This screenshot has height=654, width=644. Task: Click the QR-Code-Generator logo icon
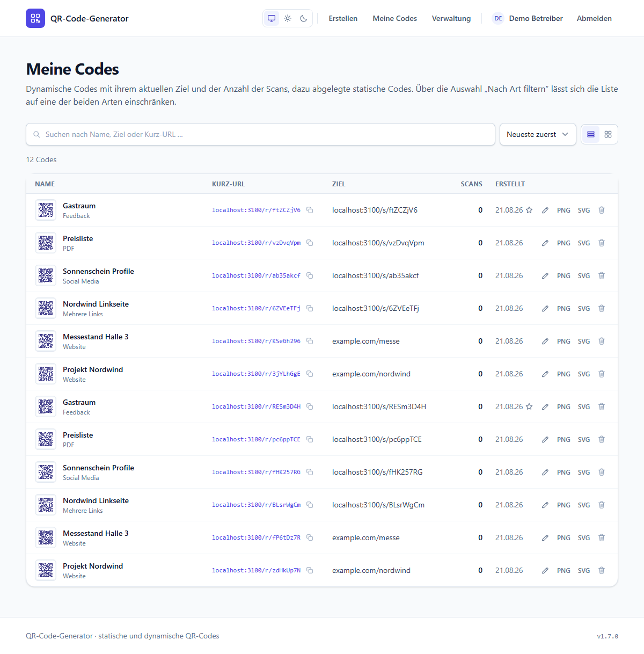point(35,18)
